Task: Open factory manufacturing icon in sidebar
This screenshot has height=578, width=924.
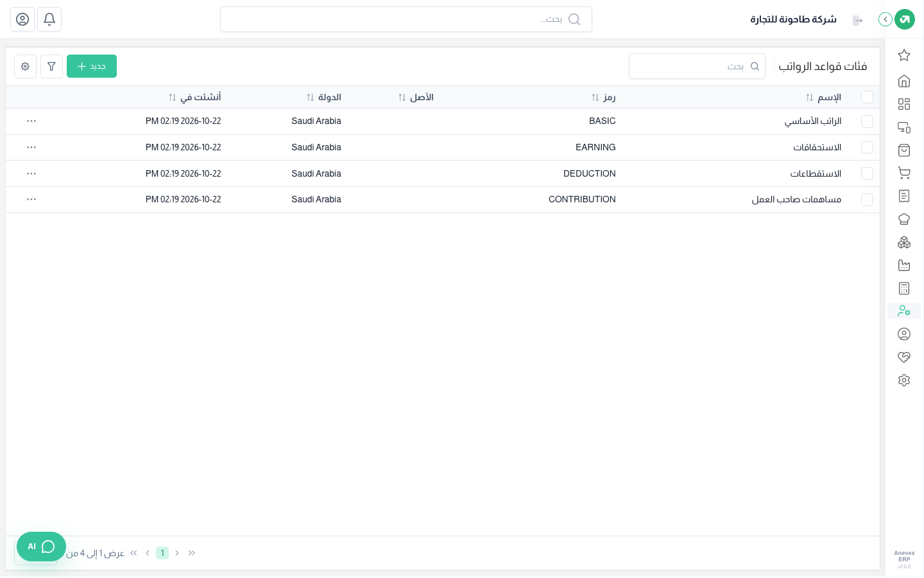Action: [904, 265]
